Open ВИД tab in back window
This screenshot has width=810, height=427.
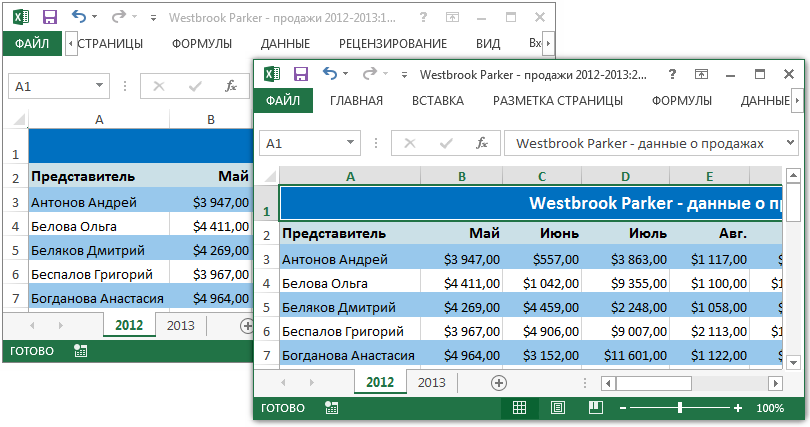click(488, 44)
